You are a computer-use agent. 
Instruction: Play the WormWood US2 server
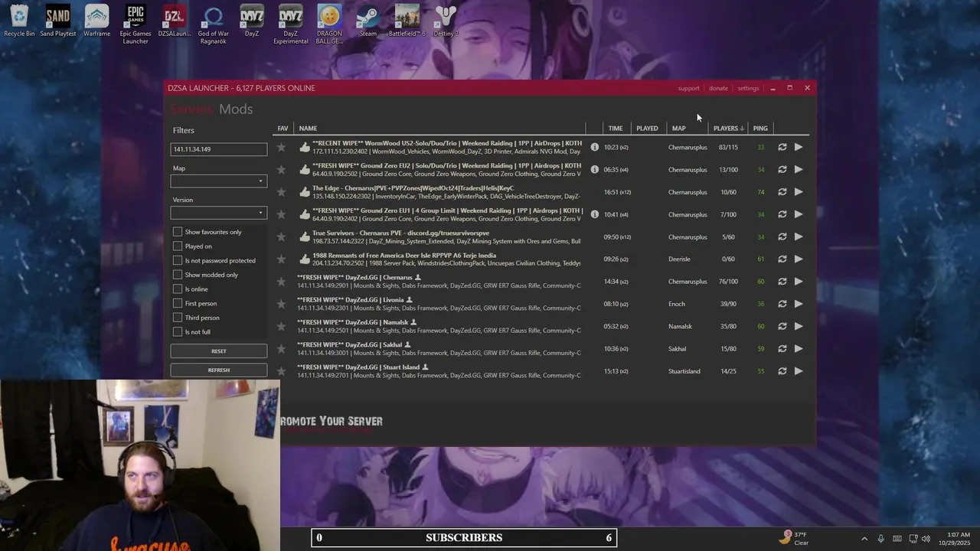coord(799,147)
